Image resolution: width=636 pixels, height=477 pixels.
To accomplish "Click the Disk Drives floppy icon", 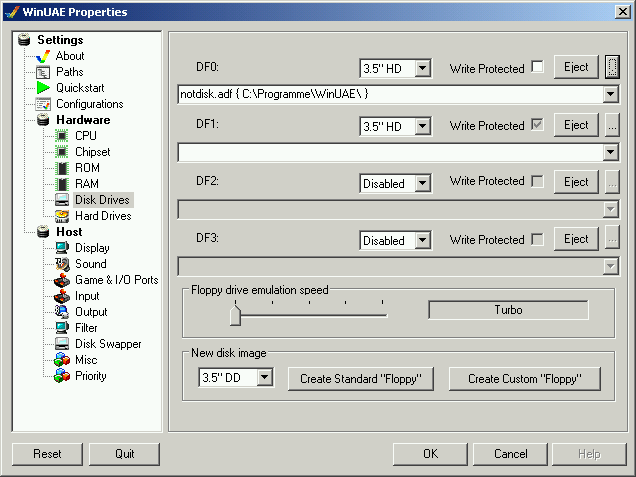I will tap(62, 200).
